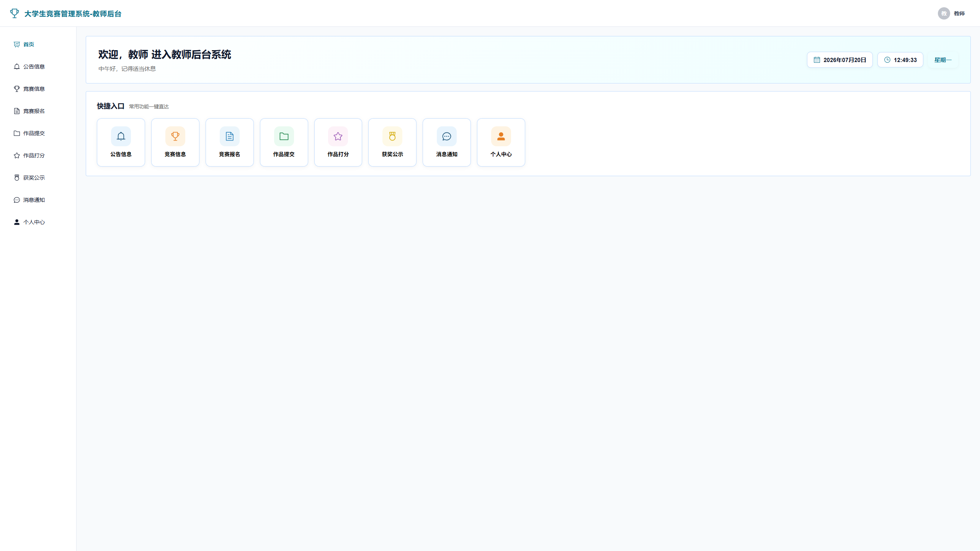
Task: Click the trophy logo icon in header
Action: pyautogui.click(x=15, y=13)
